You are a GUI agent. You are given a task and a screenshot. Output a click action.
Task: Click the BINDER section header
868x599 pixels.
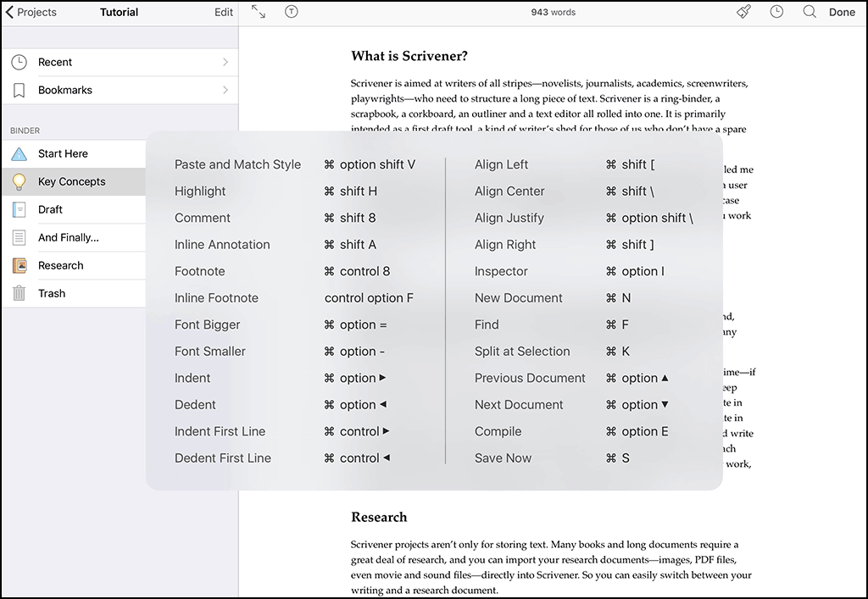point(25,130)
